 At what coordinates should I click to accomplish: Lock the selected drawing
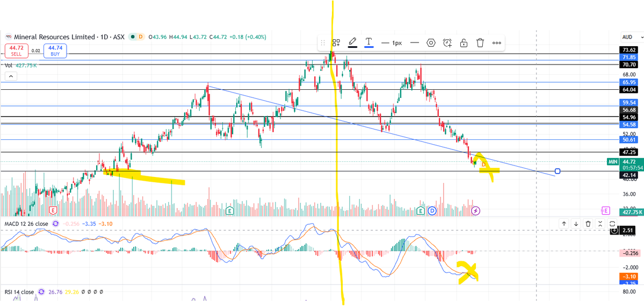464,43
